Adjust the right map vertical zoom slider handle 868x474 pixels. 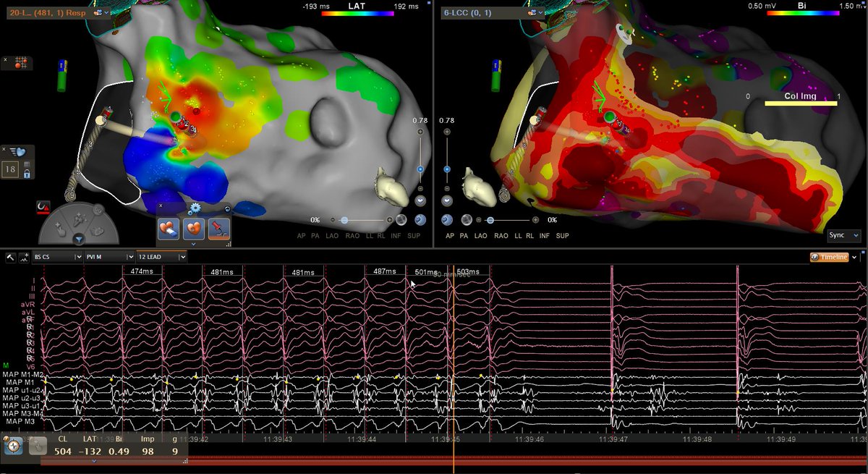(x=447, y=169)
